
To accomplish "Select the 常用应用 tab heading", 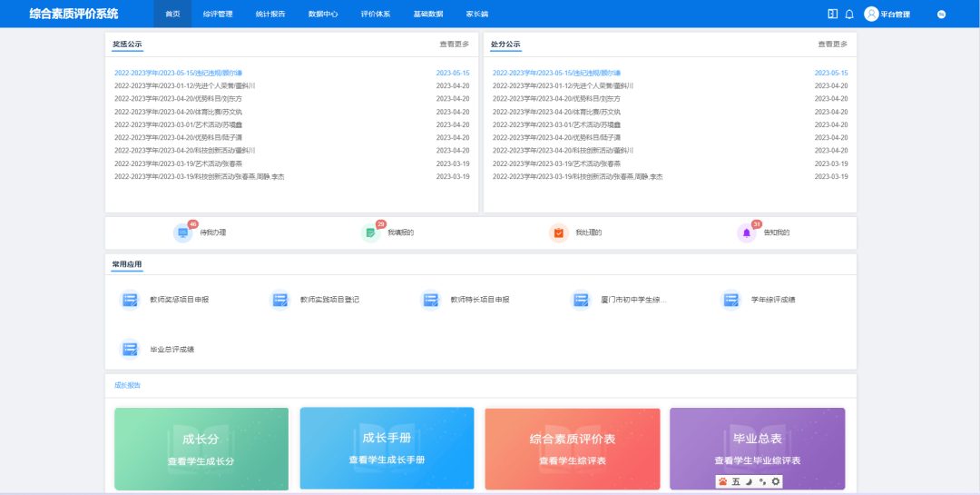I will (x=127, y=264).
